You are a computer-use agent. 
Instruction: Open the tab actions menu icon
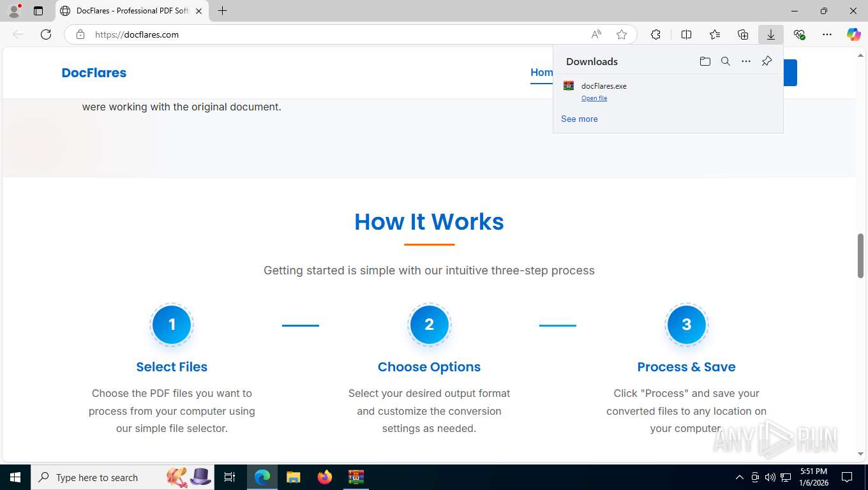tap(38, 11)
